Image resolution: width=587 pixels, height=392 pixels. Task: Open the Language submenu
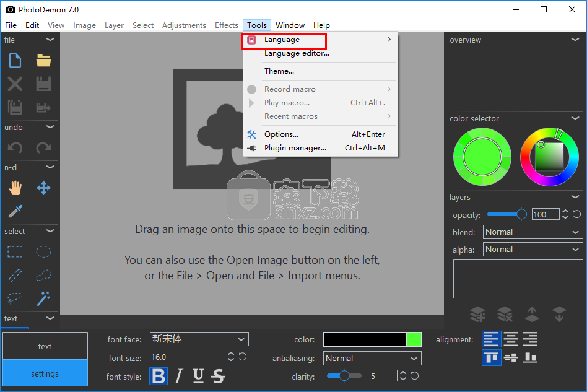(320, 40)
